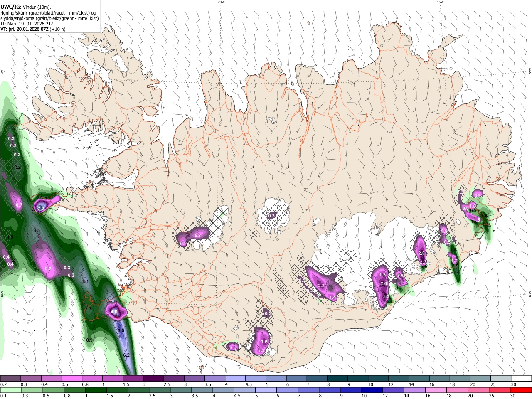The image size is (532, 399).
Task: Click the 'UWC/IG: Vindur (10m),' title text
Action: 26,7
